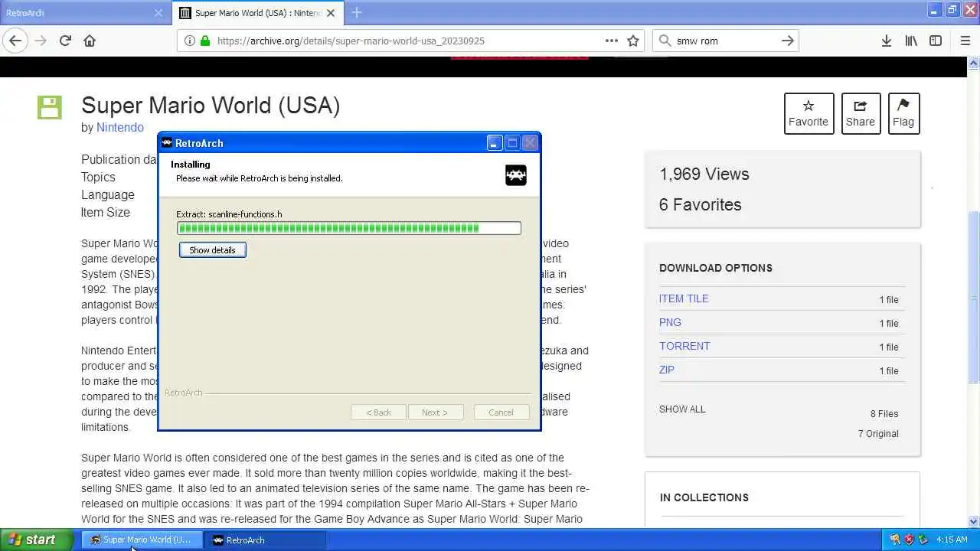Open the PNG download option
980x551 pixels.
point(670,322)
